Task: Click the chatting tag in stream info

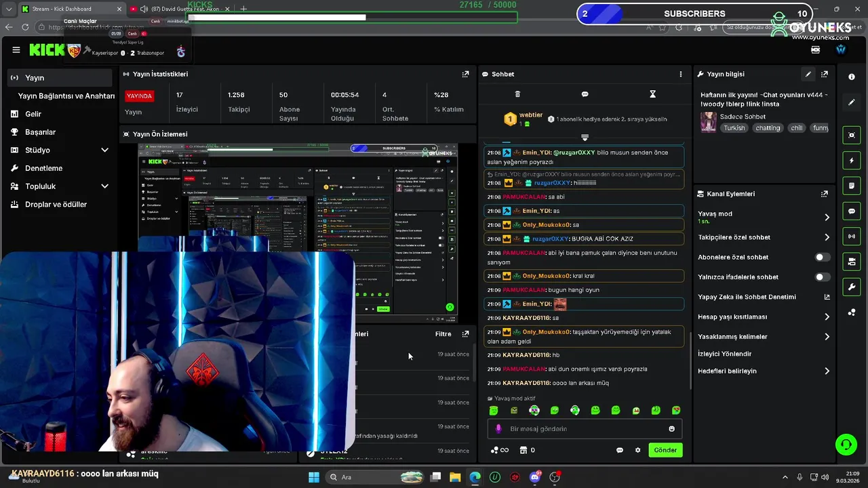Action: (x=768, y=128)
